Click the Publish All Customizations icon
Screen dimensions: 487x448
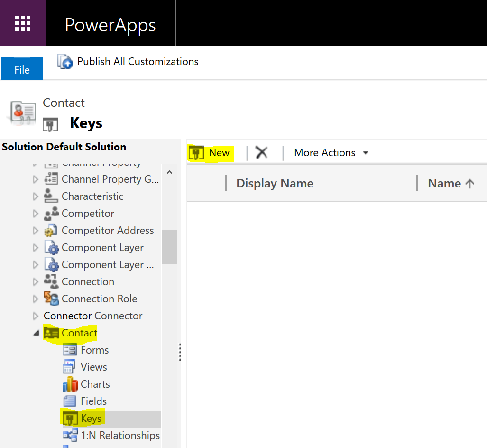65,61
